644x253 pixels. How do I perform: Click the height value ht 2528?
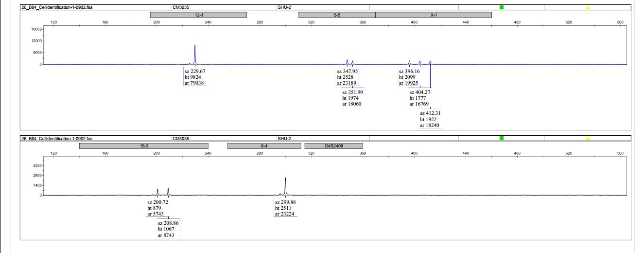click(346, 77)
